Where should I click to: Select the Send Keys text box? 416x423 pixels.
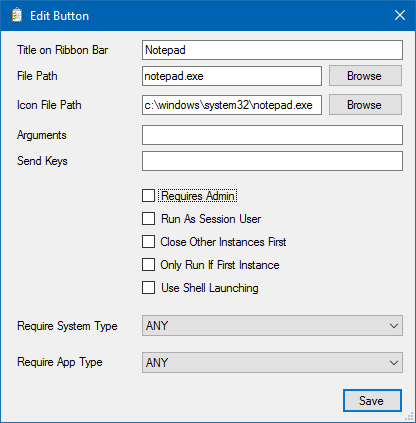pyautogui.click(x=272, y=161)
